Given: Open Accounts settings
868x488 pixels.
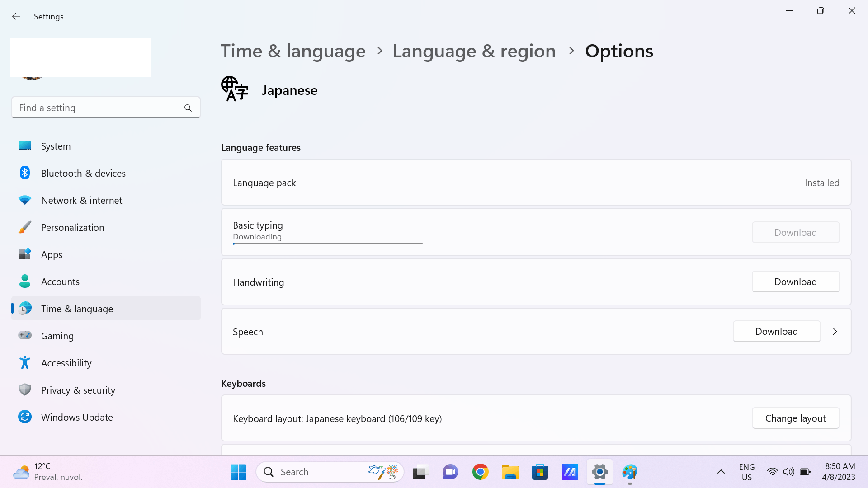Looking at the screenshot, I should click(106, 282).
